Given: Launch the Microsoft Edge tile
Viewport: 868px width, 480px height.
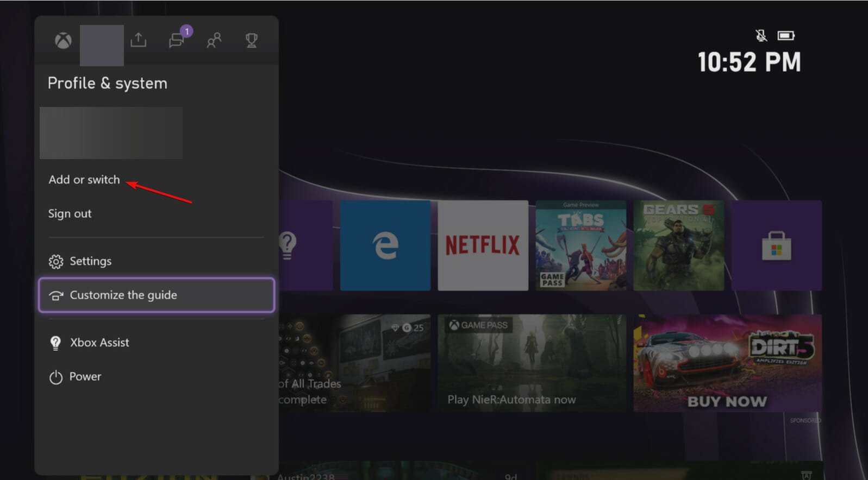Looking at the screenshot, I should coord(385,245).
